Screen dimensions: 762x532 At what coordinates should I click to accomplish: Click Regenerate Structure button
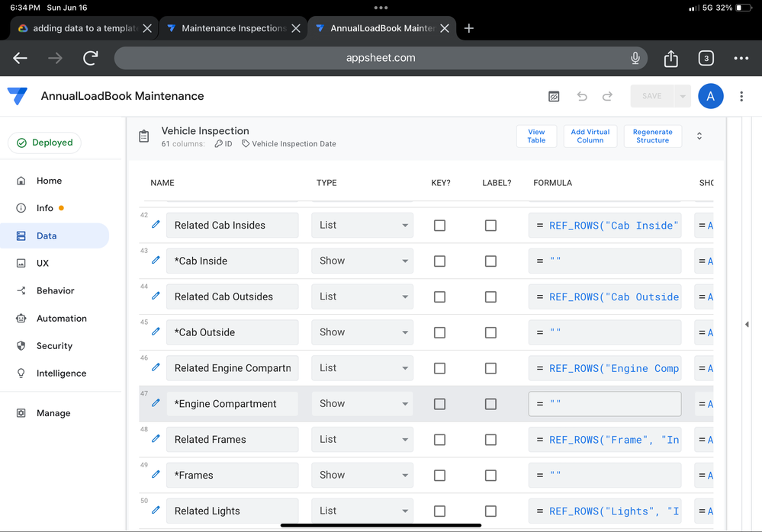(x=653, y=136)
